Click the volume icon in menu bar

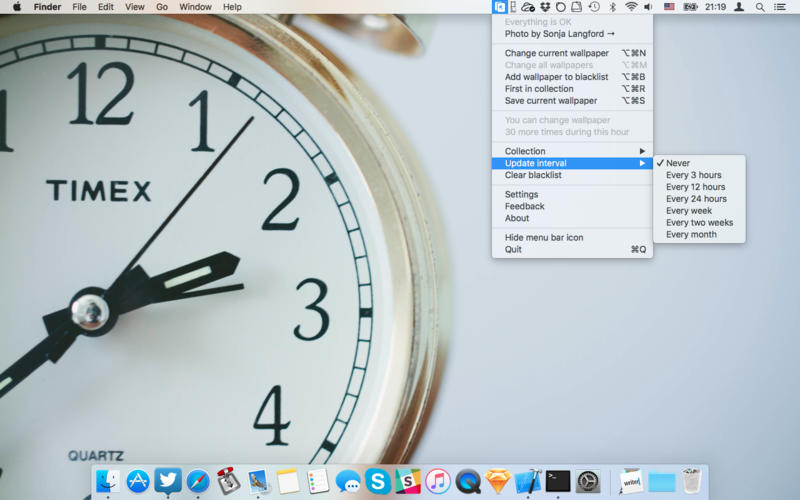[x=648, y=7]
